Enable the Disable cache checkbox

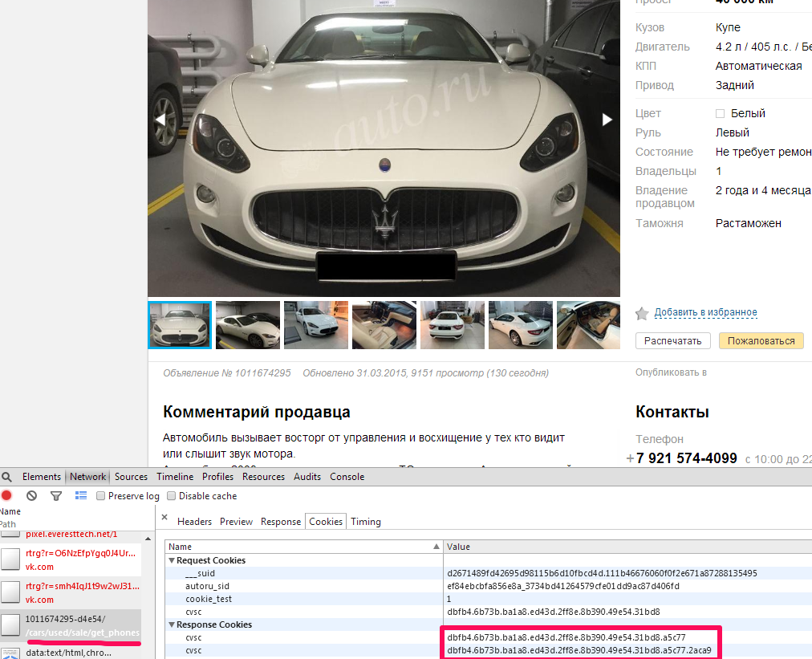pos(172,496)
